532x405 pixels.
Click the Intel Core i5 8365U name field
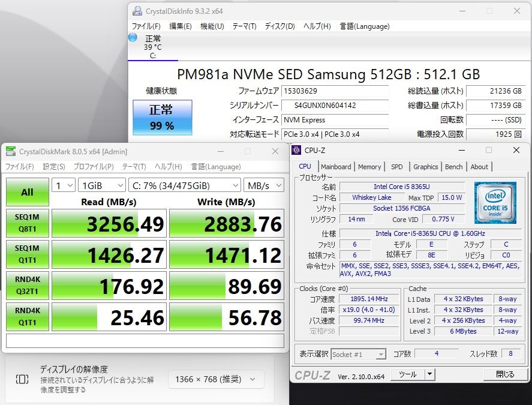pos(402,187)
